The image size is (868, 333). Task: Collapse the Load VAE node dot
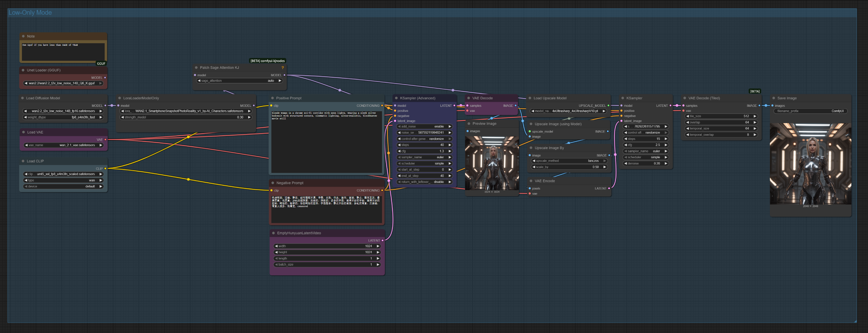pyautogui.click(x=24, y=132)
